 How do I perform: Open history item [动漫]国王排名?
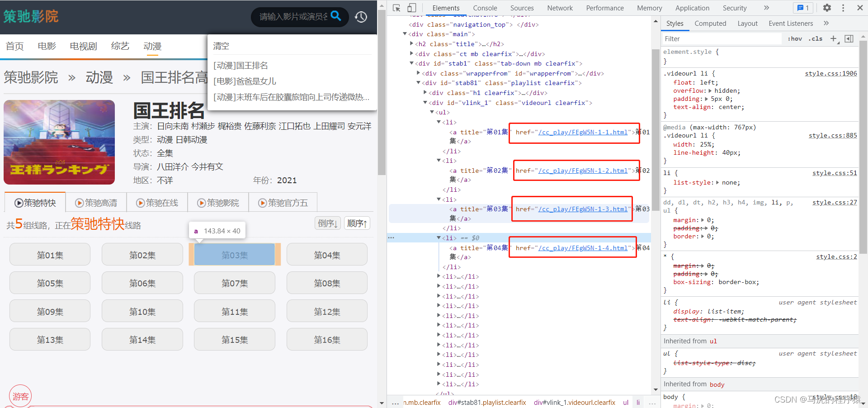coord(241,66)
